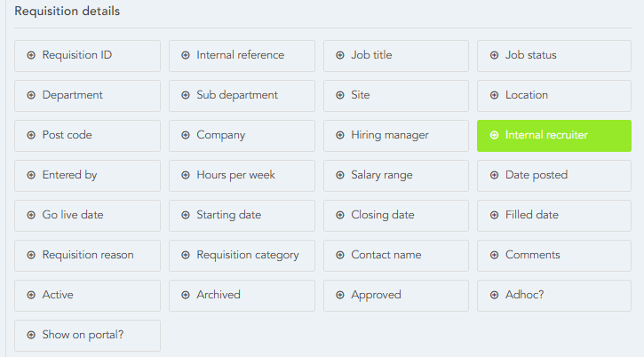The height and width of the screenshot is (357, 644).
Task: Toggle the Show on portal? field
Action: (x=87, y=336)
